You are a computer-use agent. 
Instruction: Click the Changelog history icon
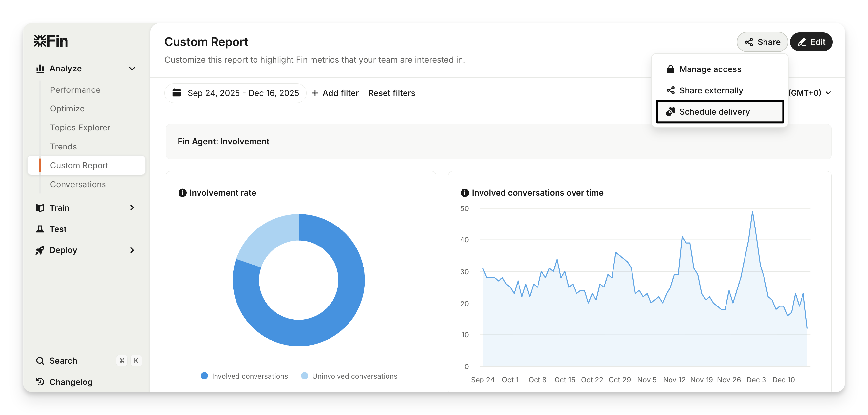coord(40,382)
